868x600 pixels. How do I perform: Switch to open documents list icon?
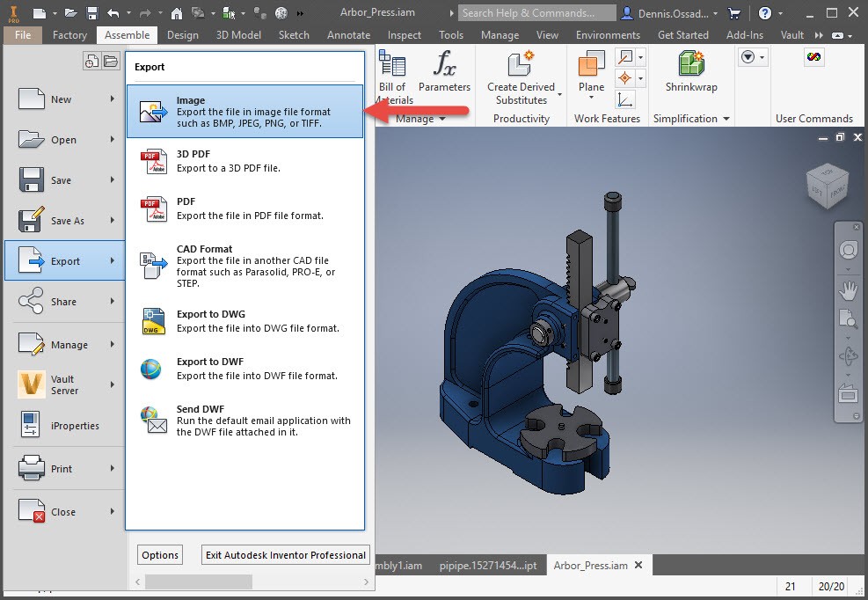111,61
